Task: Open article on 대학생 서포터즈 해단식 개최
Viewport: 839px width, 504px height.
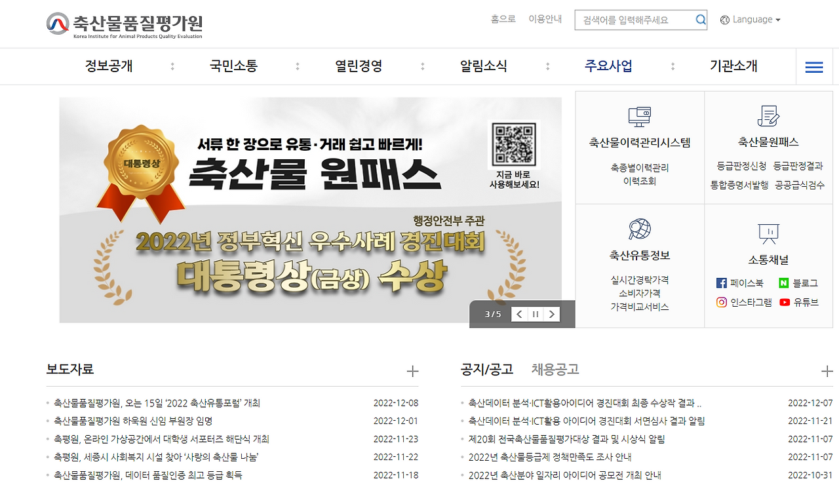Action: point(161,439)
